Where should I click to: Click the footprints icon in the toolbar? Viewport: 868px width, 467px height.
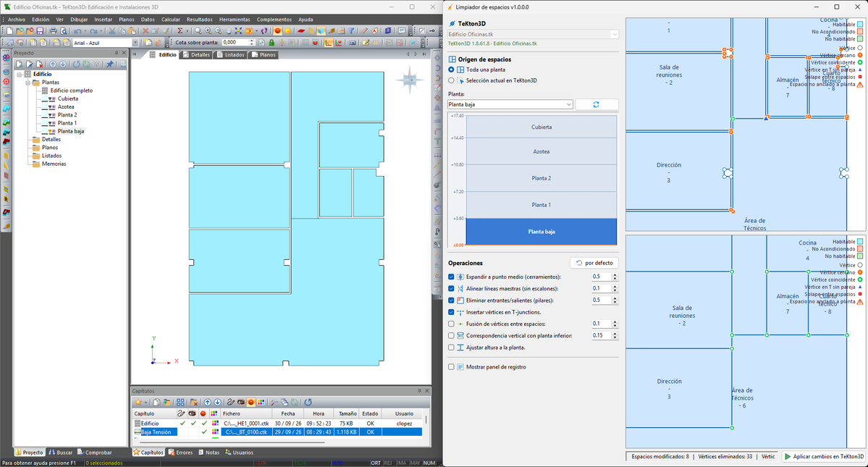point(265,31)
